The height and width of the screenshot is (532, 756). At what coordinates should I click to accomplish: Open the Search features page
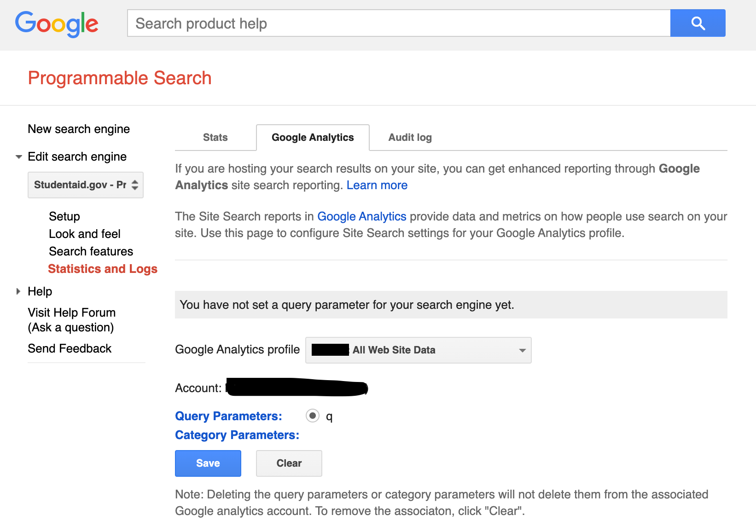click(91, 252)
